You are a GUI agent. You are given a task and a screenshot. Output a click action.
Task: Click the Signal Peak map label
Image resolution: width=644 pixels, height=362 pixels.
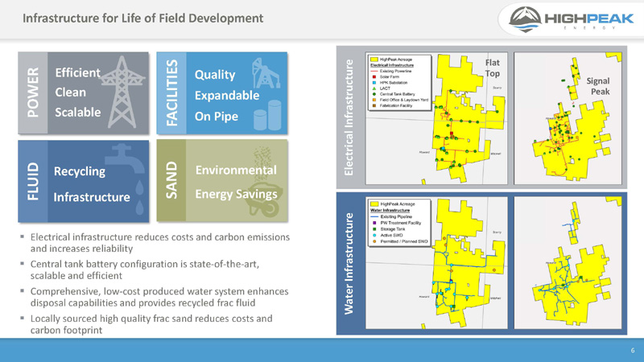pyautogui.click(x=599, y=87)
